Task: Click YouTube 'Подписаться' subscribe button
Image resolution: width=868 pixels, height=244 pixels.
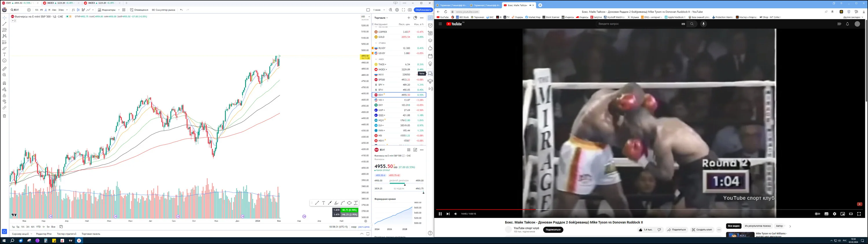Action: tap(553, 230)
